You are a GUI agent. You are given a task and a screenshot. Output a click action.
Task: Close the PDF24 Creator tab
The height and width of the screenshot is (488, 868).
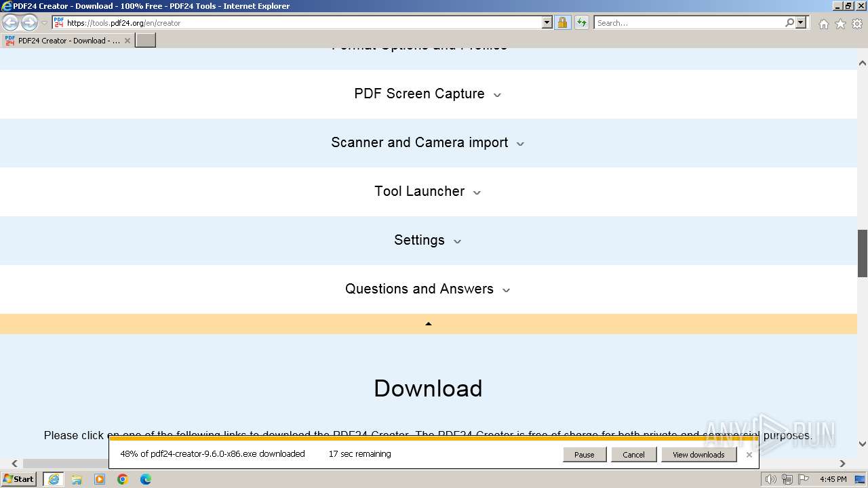[x=127, y=41]
